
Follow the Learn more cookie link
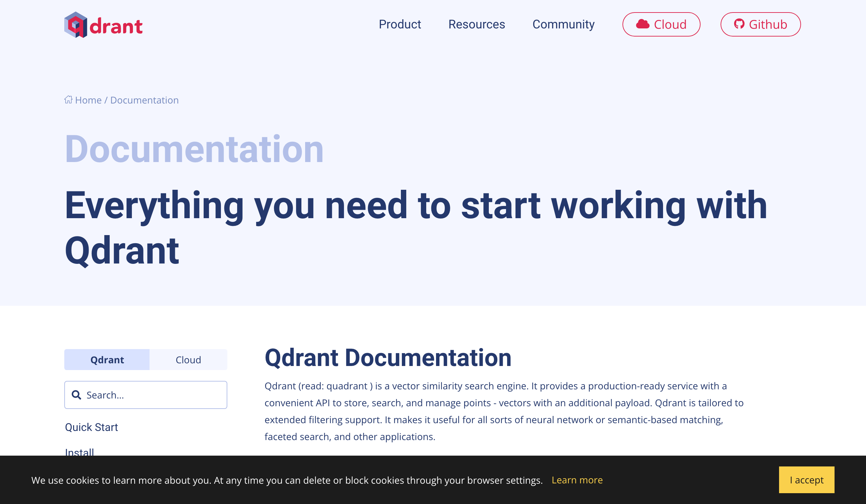[577, 480]
